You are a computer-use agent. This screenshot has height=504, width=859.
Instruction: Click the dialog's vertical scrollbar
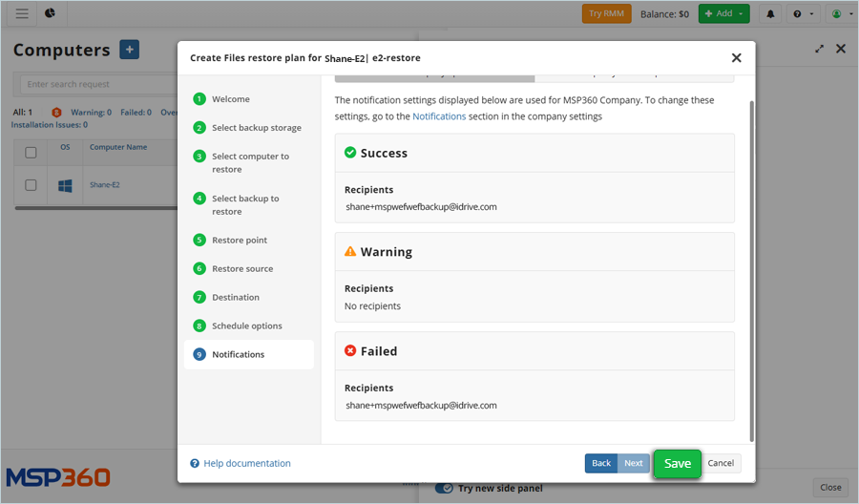click(x=751, y=267)
